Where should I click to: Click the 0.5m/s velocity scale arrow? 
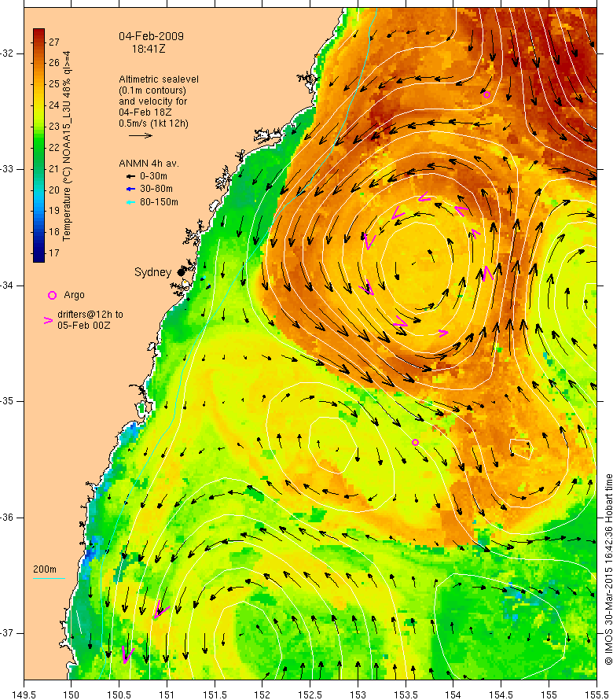[x=141, y=135]
